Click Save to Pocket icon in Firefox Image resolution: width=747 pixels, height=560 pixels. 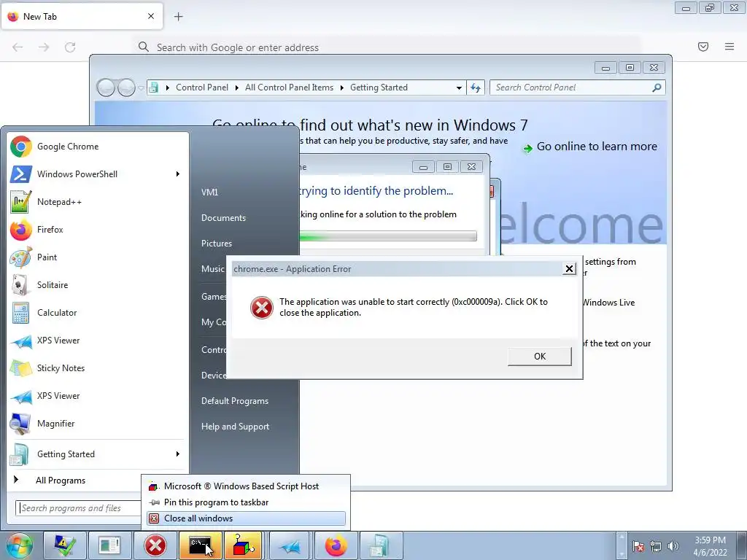(703, 47)
